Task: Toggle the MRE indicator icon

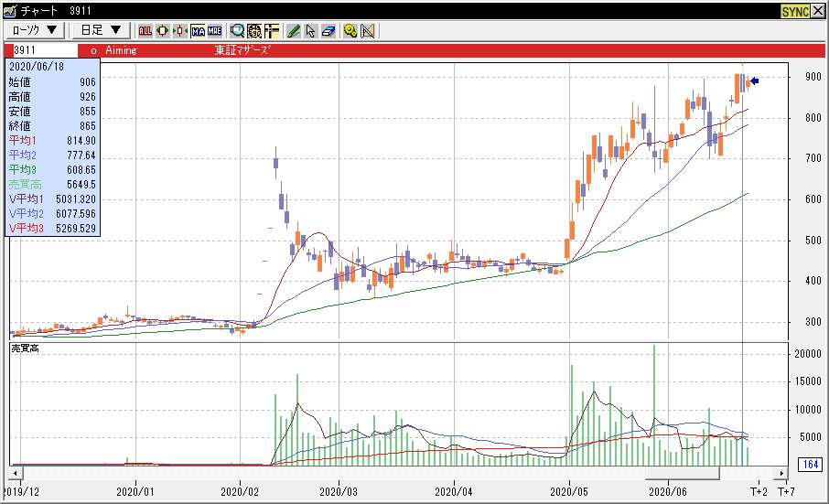Action: pos(214,30)
